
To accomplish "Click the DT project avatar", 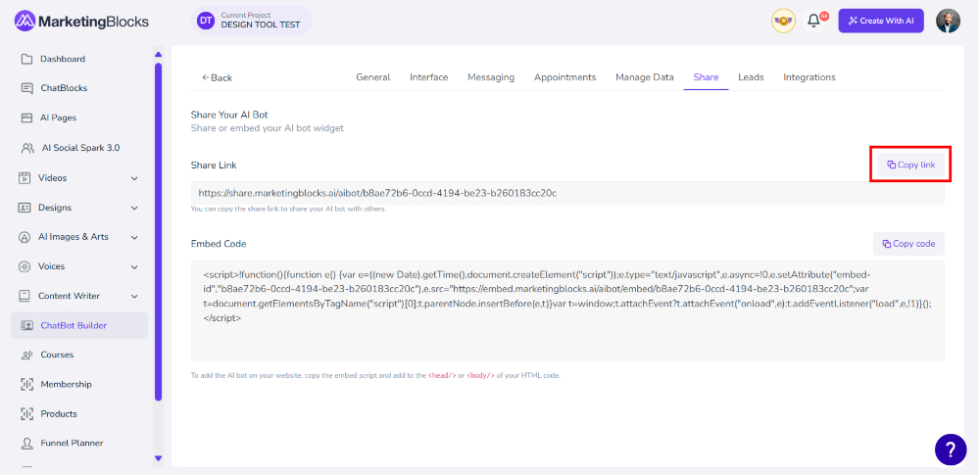I will (x=205, y=22).
